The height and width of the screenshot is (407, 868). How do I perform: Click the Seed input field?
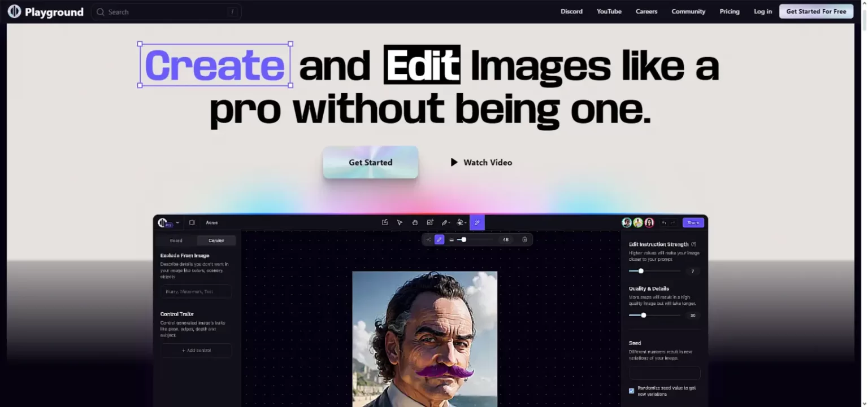tap(665, 373)
